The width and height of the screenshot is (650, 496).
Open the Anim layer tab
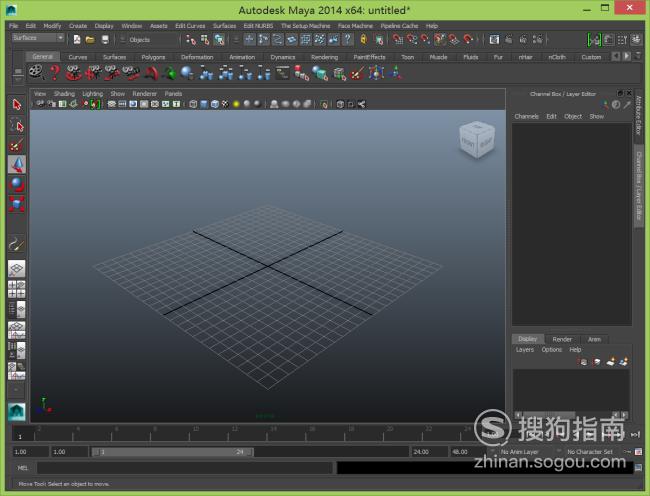pyautogui.click(x=594, y=339)
